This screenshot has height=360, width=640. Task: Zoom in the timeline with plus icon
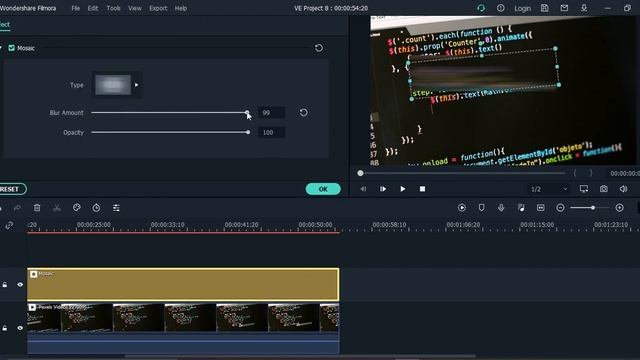pyautogui.click(x=620, y=208)
